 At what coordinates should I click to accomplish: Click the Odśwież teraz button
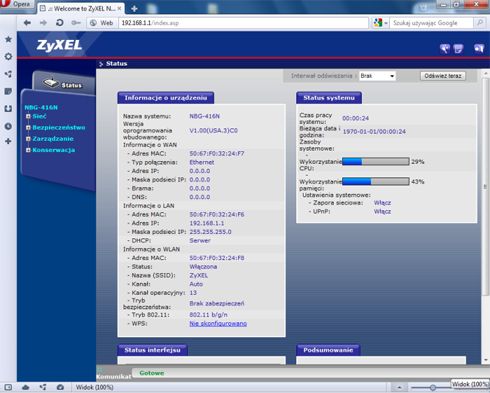pos(443,76)
